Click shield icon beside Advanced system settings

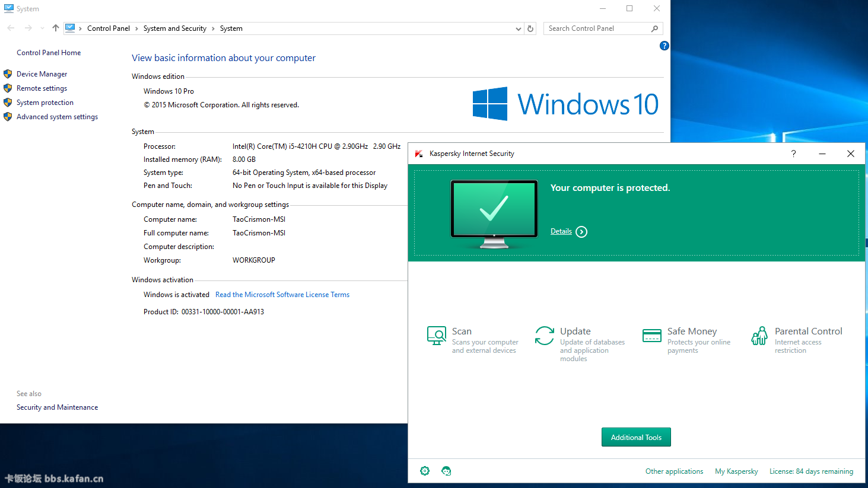(x=8, y=117)
